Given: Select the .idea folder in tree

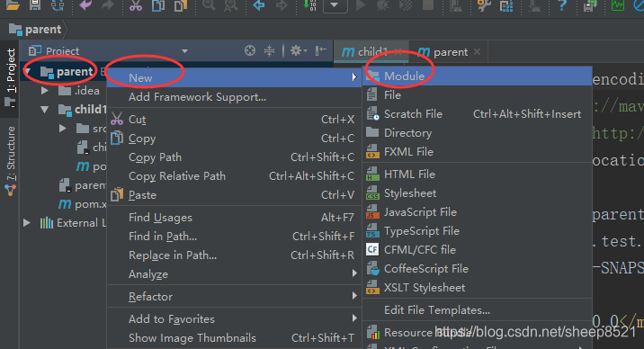Looking at the screenshot, I should [x=79, y=91].
